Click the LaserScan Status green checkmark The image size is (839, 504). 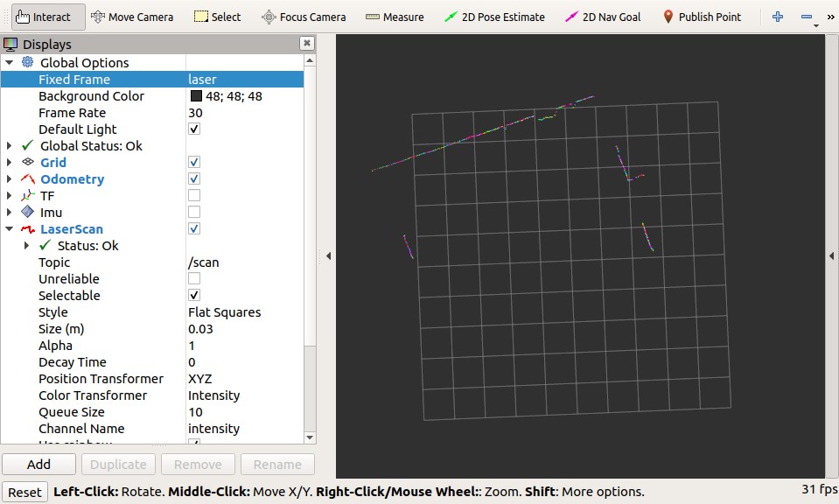[x=45, y=245]
